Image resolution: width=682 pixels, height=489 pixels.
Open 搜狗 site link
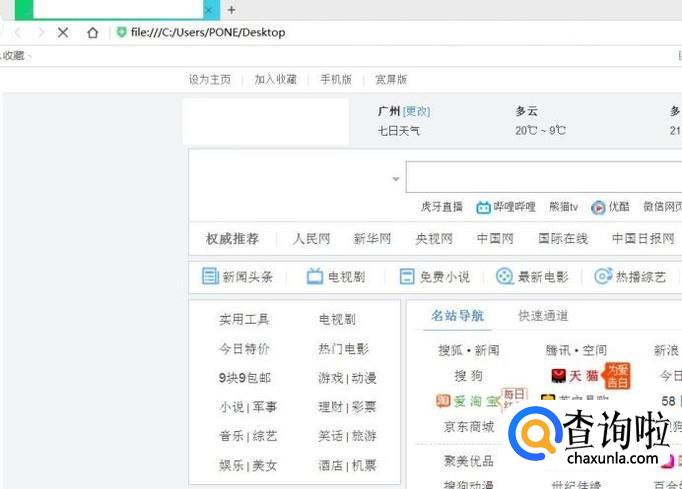pyautogui.click(x=468, y=375)
